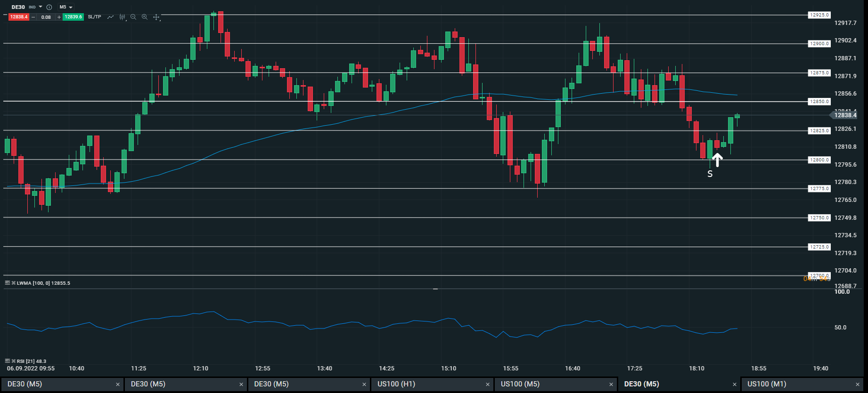Viewport: 868px width, 393px height.
Task: Select the 12875.0 horizontal line label
Action: coord(819,73)
